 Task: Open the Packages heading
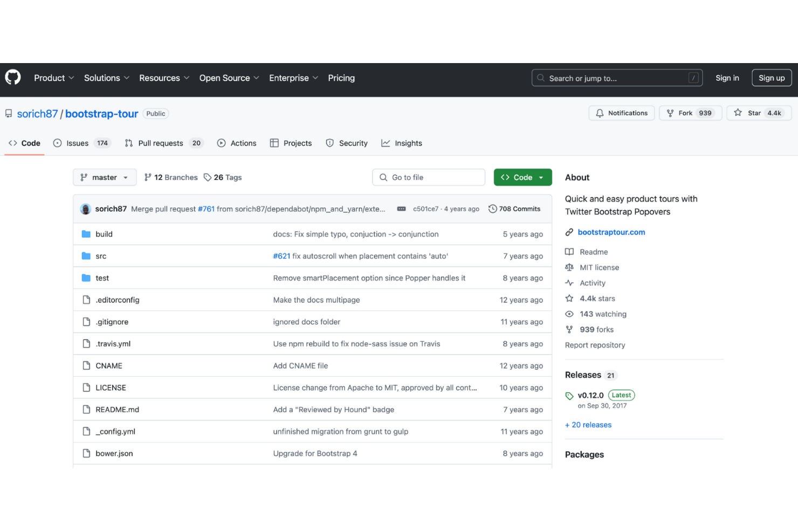click(584, 455)
